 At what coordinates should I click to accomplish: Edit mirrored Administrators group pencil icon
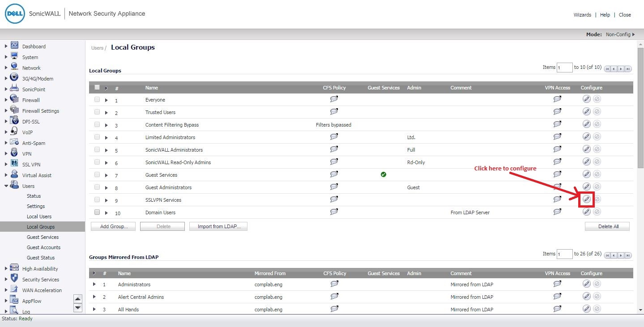click(586, 284)
